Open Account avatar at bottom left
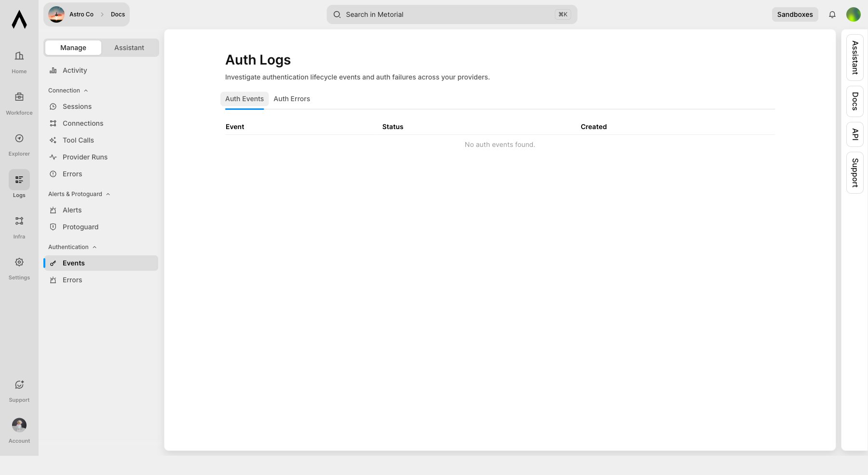The height and width of the screenshot is (475, 868). [x=19, y=425]
